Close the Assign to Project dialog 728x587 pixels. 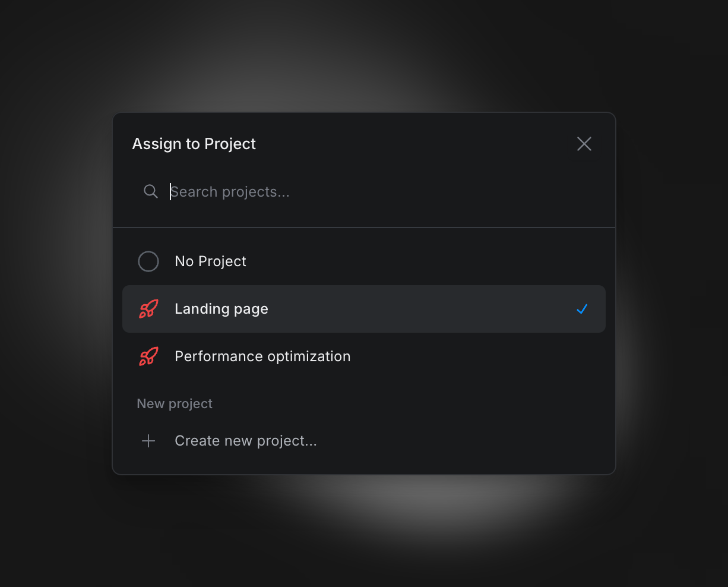click(584, 144)
